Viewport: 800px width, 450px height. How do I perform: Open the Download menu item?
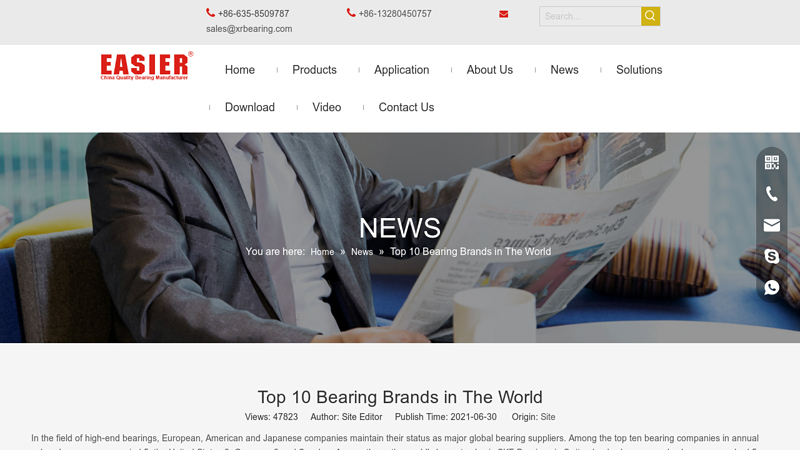(x=250, y=107)
